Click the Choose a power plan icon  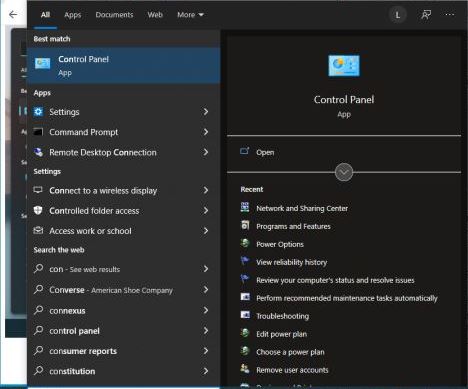[x=245, y=351]
